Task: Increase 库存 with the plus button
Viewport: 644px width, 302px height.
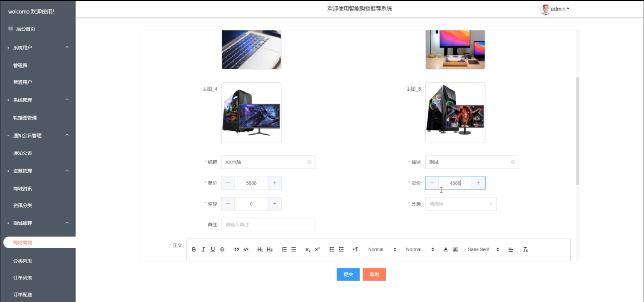Action: tap(274, 204)
